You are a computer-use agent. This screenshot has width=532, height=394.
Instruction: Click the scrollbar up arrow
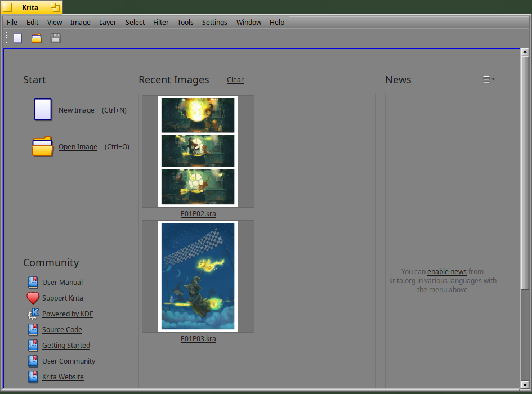point(525,52)
